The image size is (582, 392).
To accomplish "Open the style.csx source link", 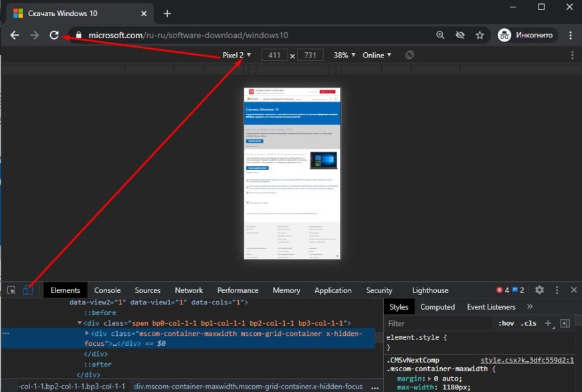I will click(527, 360).
